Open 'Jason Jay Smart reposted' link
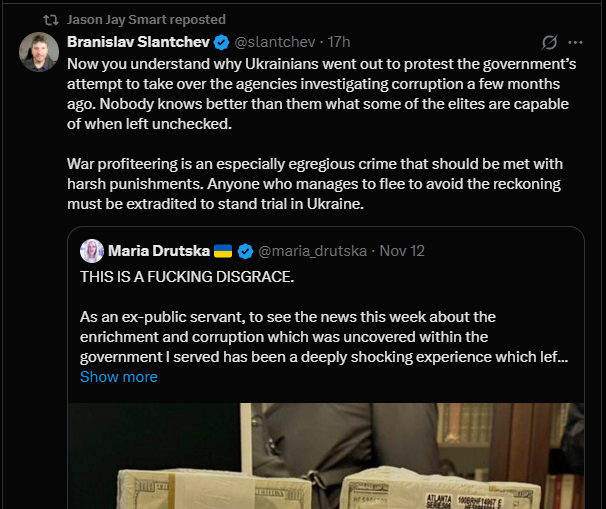 click(146, 19)
